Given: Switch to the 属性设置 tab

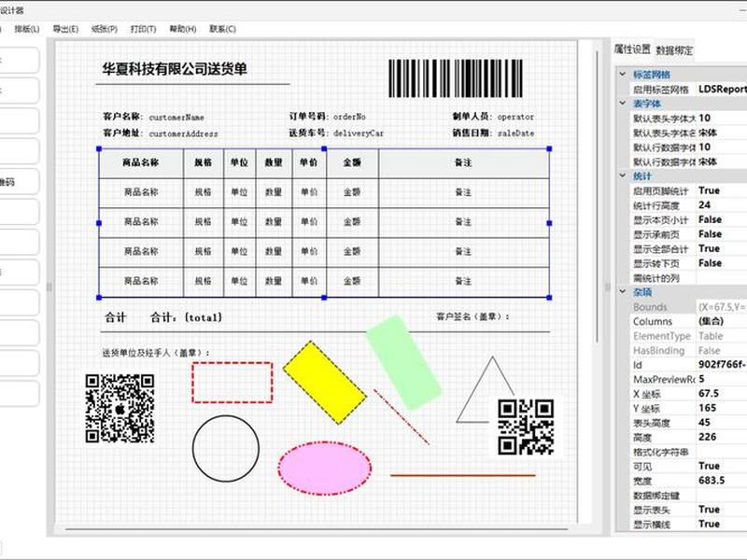Looking at the screenshot, I should pos(632,49).
